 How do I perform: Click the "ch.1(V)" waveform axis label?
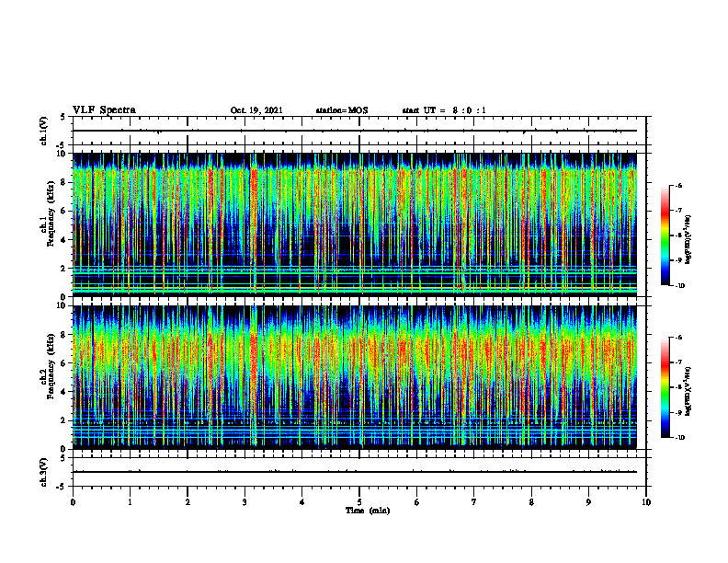point(44,131)
